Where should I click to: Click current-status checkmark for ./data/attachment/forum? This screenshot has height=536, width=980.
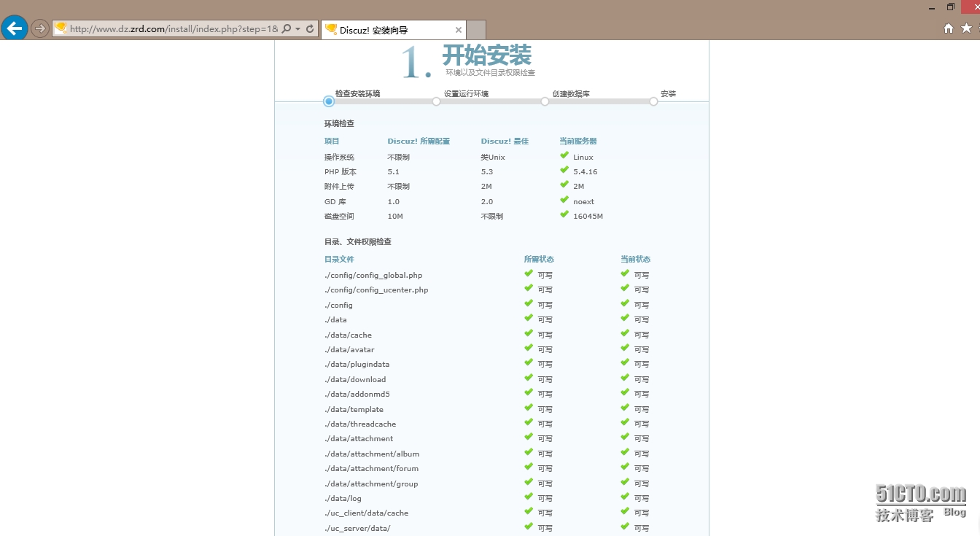pyautogui.click(x=625, y=467)
